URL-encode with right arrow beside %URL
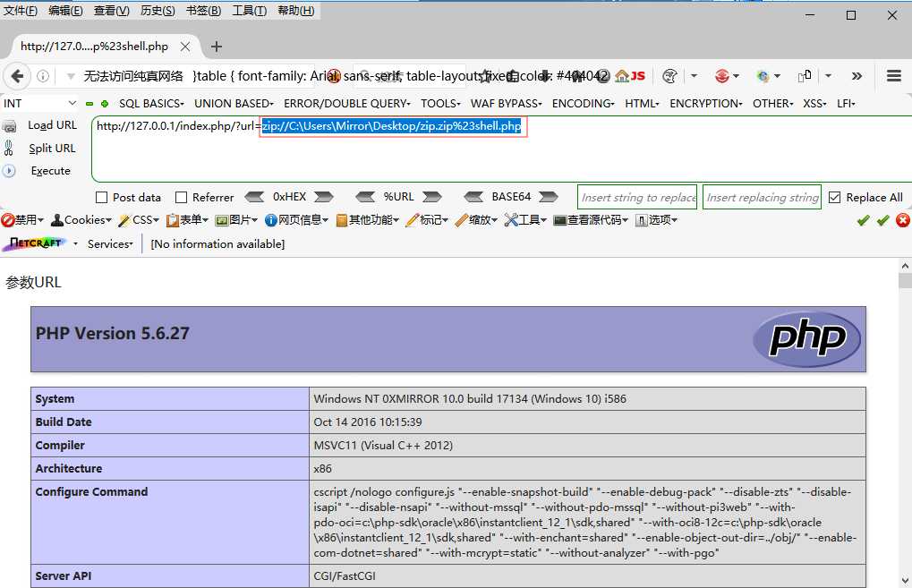 (x=431, y=197)
